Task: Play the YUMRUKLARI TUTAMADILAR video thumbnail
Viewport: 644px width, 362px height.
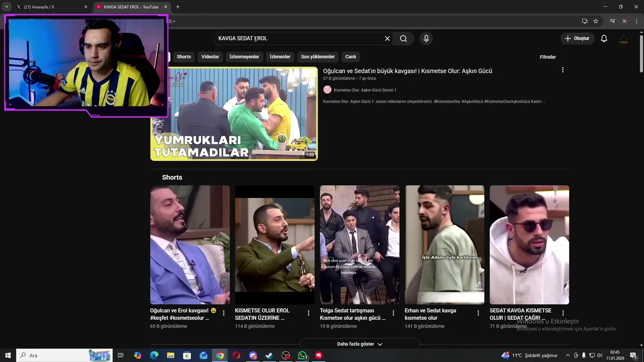Action: (234, 114)
